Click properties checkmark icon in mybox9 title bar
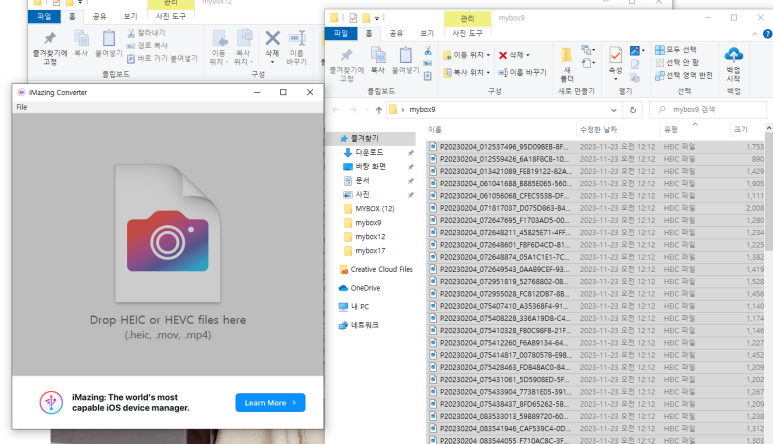773x444 pixels. tap(353, 18)
